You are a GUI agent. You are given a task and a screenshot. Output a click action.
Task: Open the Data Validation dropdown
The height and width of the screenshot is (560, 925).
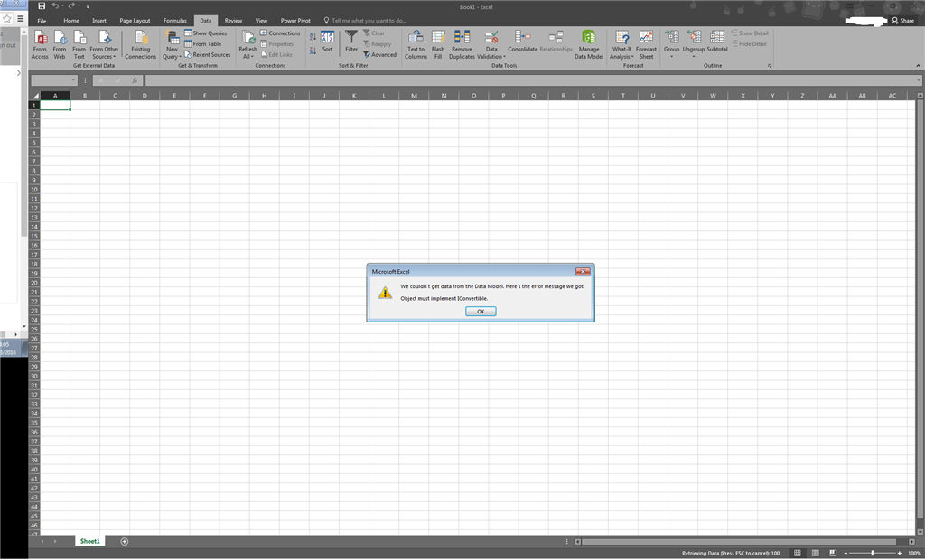tap(491, 53)
